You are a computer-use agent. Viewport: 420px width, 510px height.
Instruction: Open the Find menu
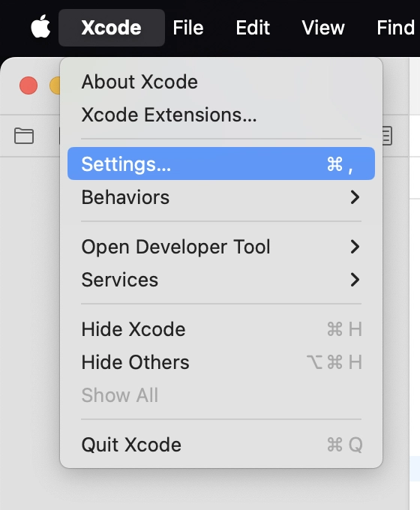[x=395, y=28]
